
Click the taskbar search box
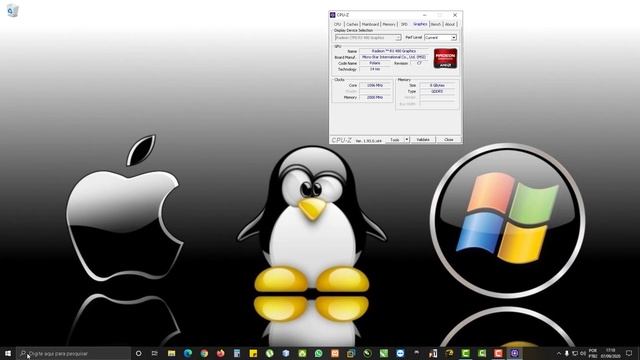point(73,353)
